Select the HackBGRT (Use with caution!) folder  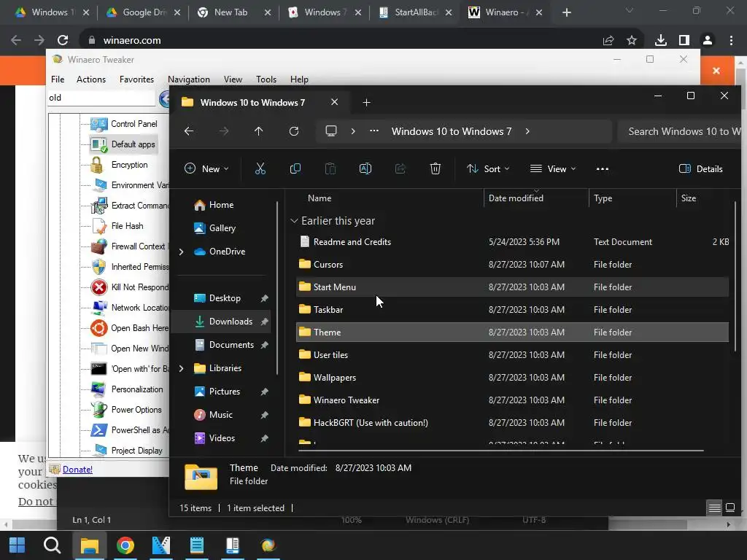tap(512, 422)
